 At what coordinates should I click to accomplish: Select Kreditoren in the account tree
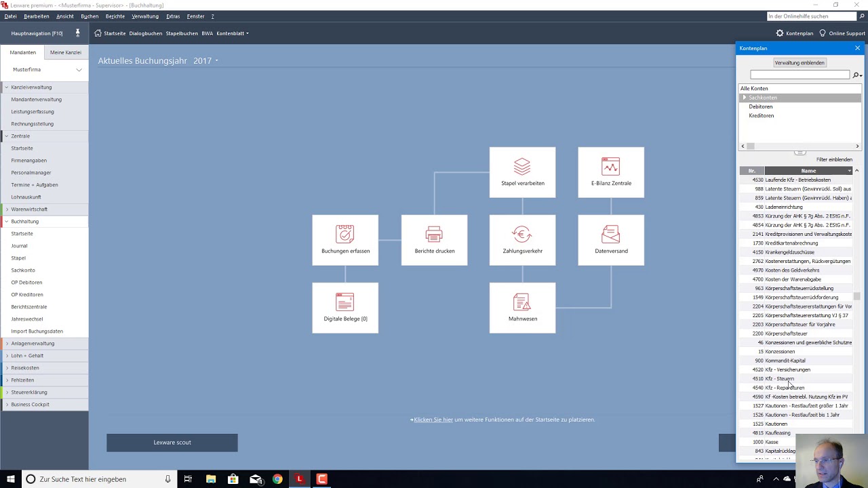tap(761, 115)
